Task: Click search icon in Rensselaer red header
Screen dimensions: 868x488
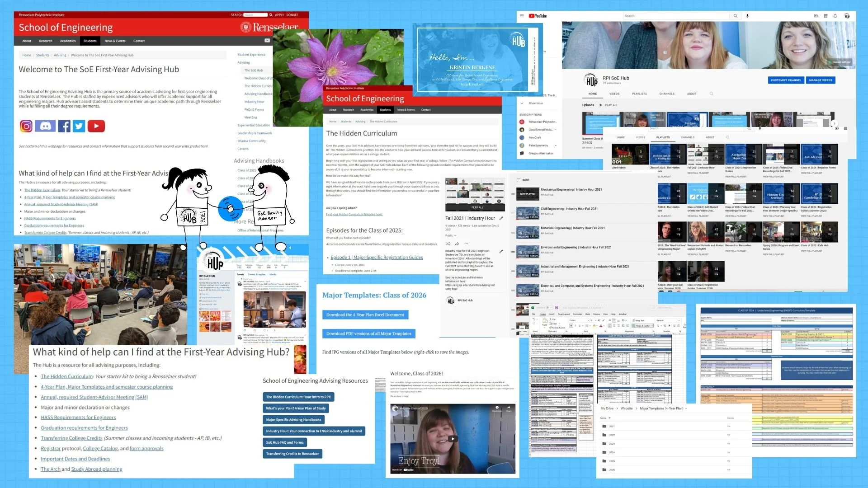Action: [271, 15]
